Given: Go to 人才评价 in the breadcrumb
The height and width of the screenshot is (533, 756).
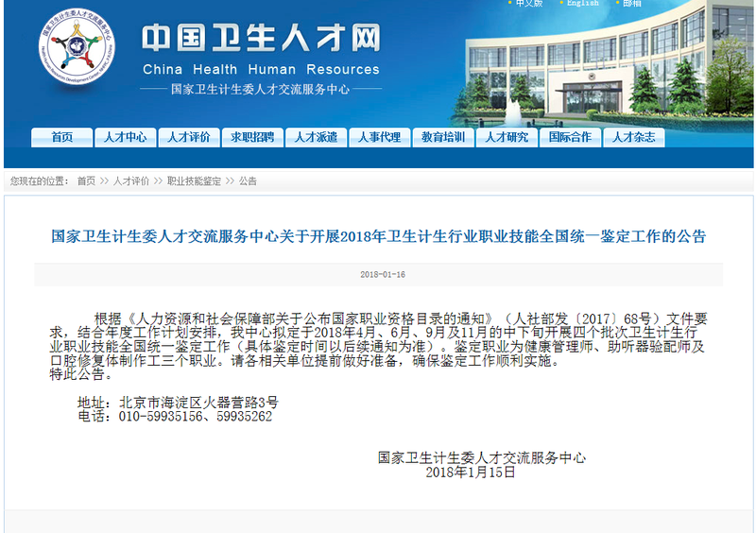Looking at the screenshot, I should (x=131, y=181).
